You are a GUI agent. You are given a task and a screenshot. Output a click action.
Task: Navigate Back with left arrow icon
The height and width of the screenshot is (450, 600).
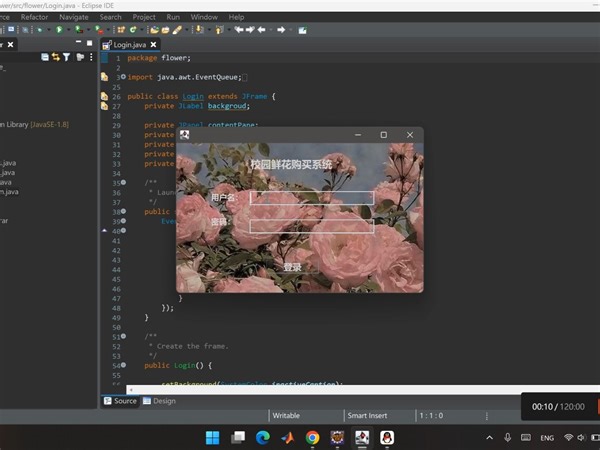(x=262, y=29)
